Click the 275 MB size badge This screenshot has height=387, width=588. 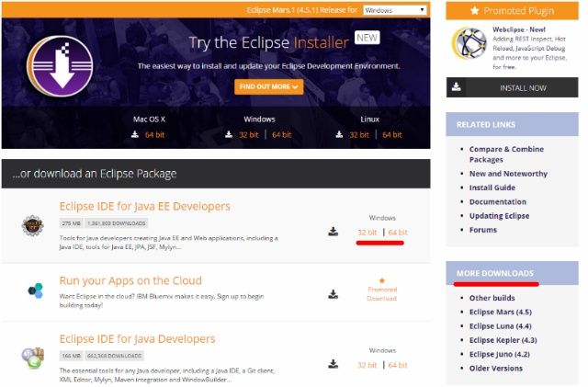[72, 223]
